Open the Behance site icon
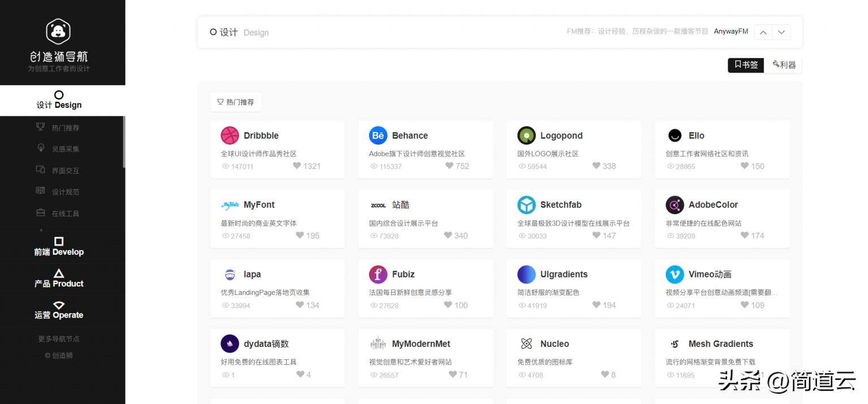Screen dimensions: 868x404 (378, 136)
